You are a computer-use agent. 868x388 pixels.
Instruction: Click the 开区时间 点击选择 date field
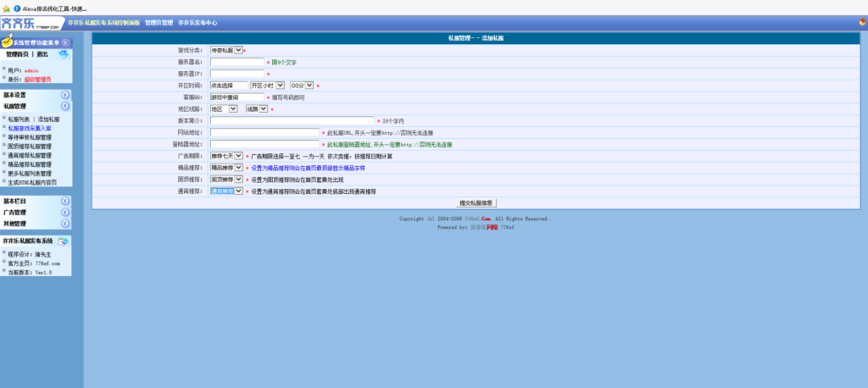tap(229, 86)
